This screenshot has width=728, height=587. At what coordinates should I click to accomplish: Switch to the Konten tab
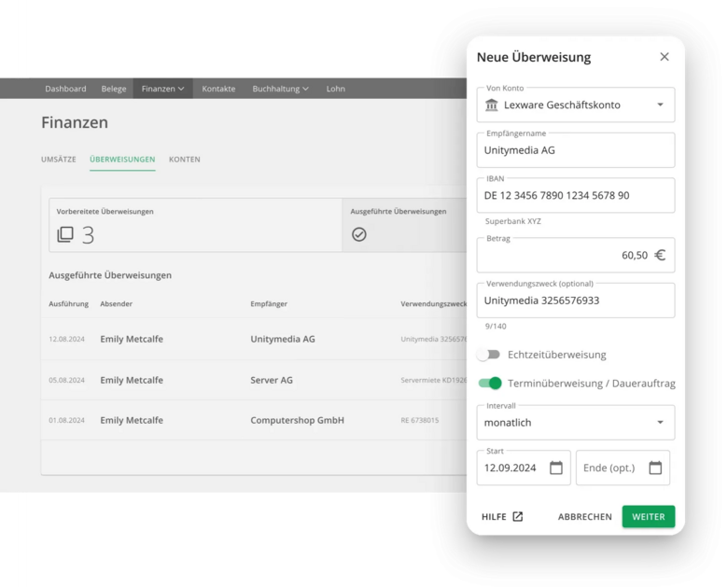click(x=185, y=160)
